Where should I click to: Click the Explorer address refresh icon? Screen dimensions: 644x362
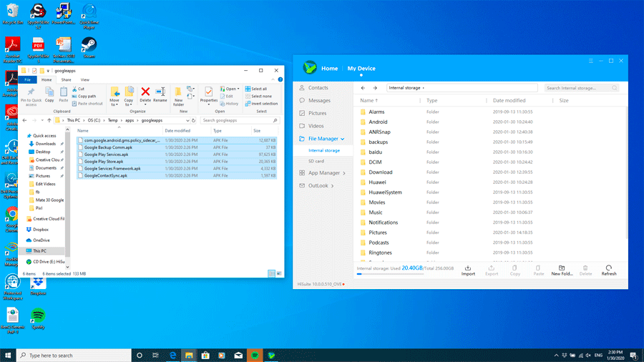(193, 120)
